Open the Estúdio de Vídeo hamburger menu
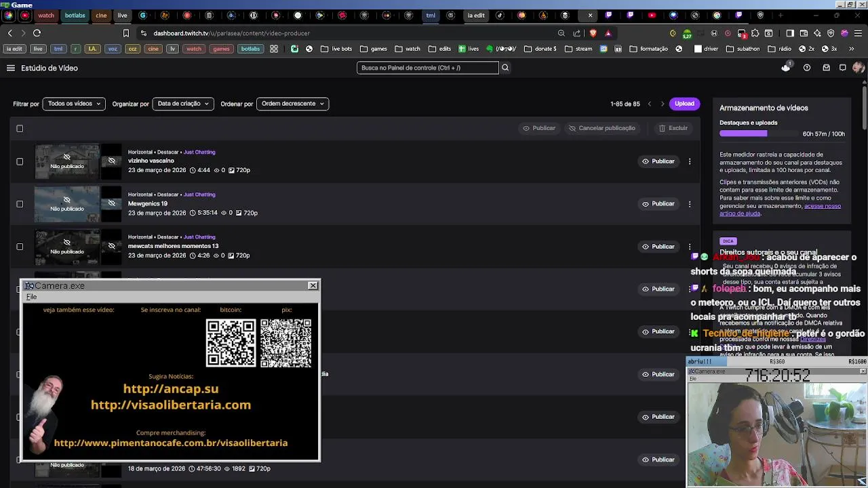868x488 pixels. (x=11, y=68)
